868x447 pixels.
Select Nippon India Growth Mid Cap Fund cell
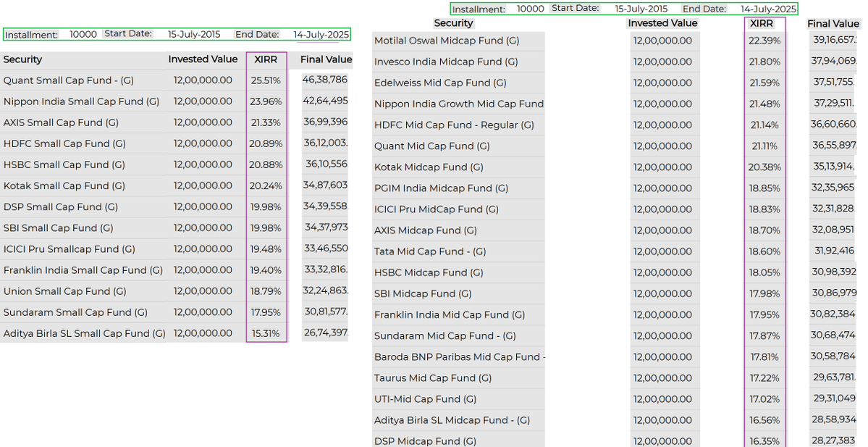(x=459, y=104)
